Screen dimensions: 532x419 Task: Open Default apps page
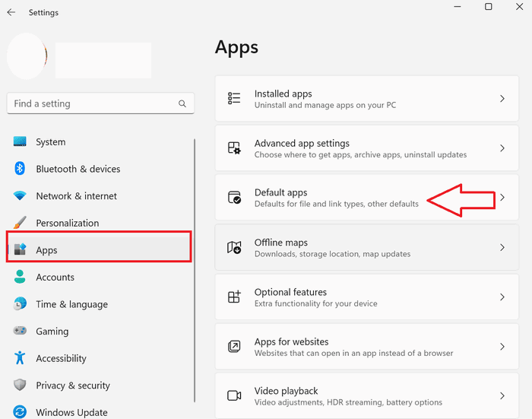point(367,197)
